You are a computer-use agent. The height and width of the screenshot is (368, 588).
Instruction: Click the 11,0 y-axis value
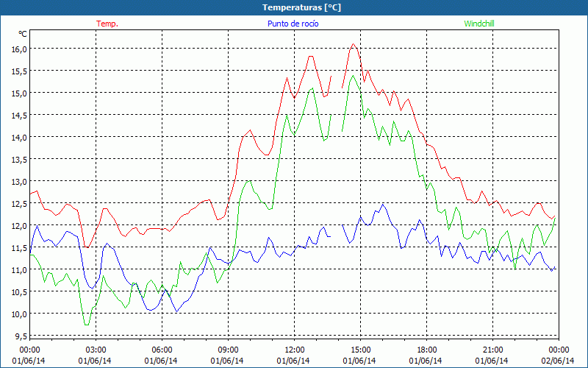19,270
